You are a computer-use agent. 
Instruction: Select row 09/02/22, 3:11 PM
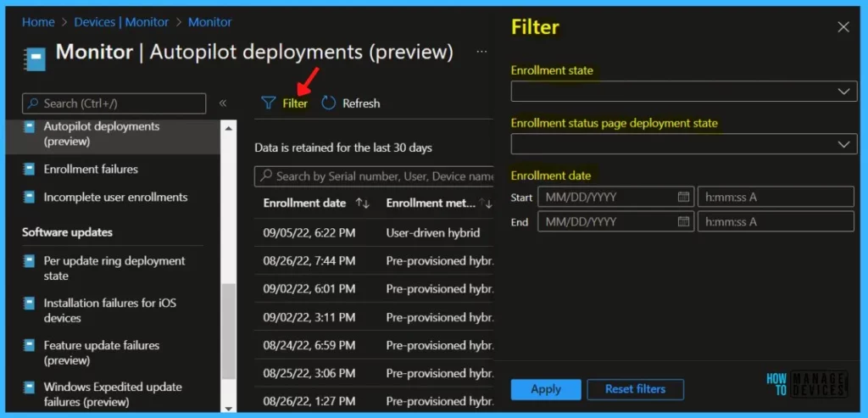coord(374,317)
